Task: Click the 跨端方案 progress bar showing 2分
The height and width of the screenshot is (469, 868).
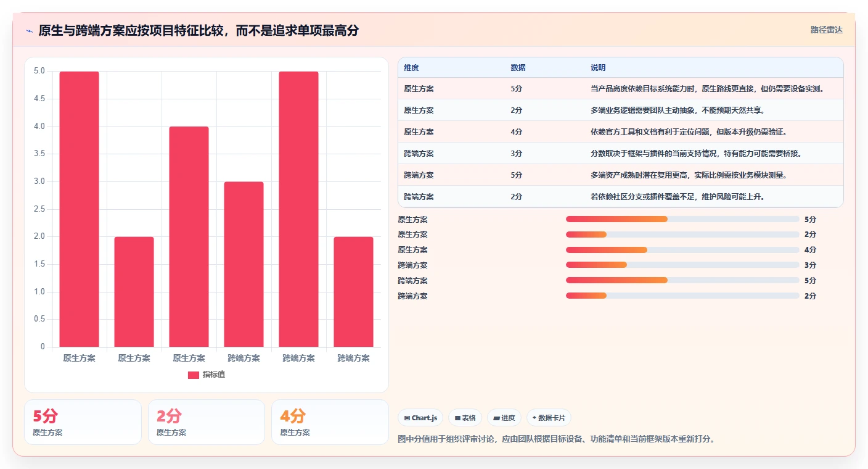Action: click(682, 296)
